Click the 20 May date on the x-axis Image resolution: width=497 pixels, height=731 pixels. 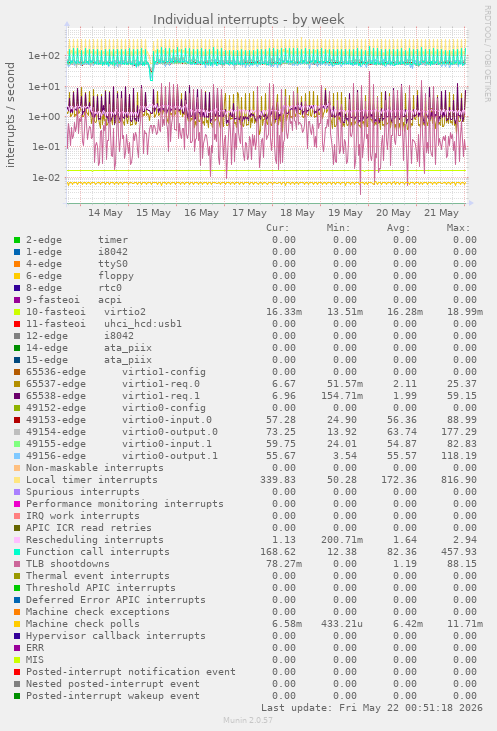(x=393, y=213)
